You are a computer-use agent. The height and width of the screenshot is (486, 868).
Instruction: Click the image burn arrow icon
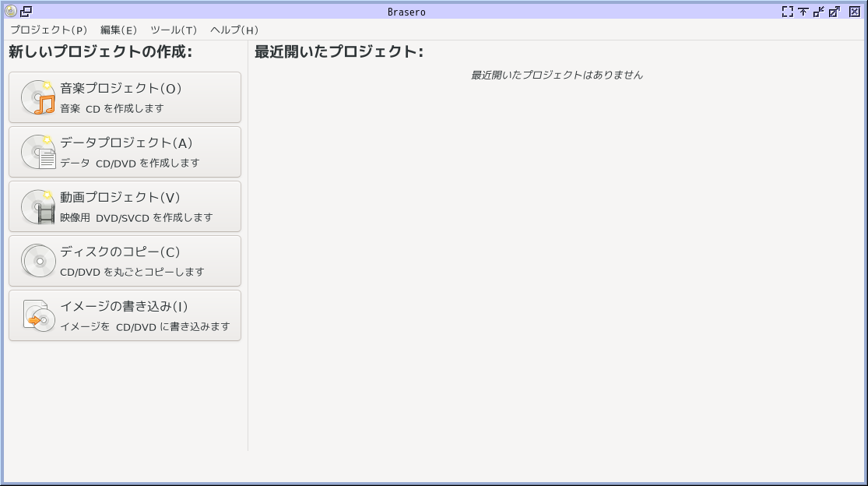pyautogui.click(x=38, y=315)
